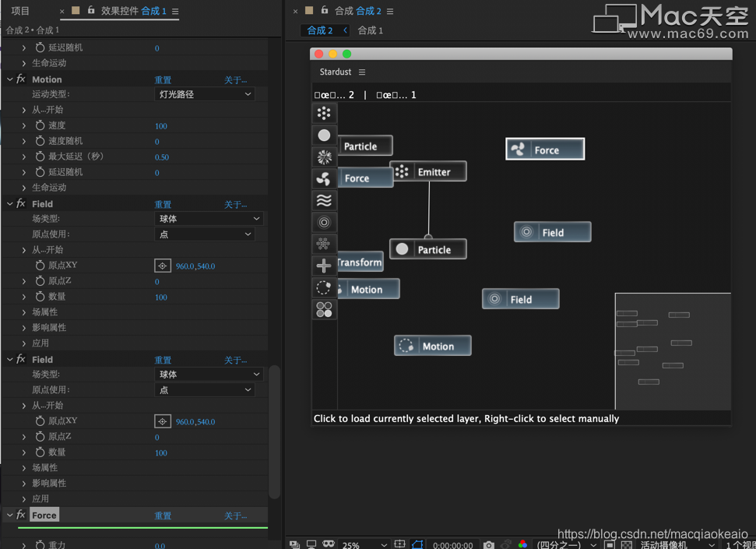
Task: Open the Stardust panel menu icon
Action: [x=362, y=72]
